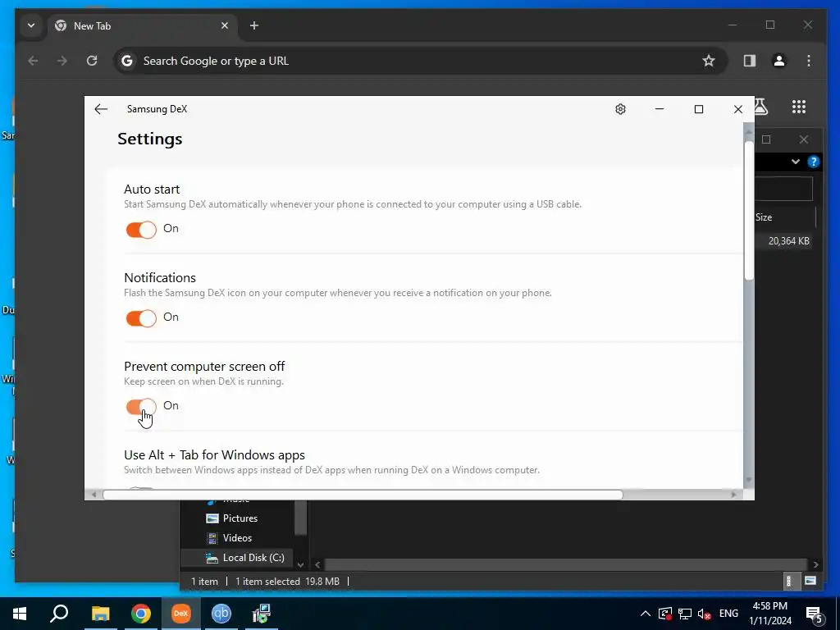Click the scroll up arrow in DeX window

[x=749, y=132]
